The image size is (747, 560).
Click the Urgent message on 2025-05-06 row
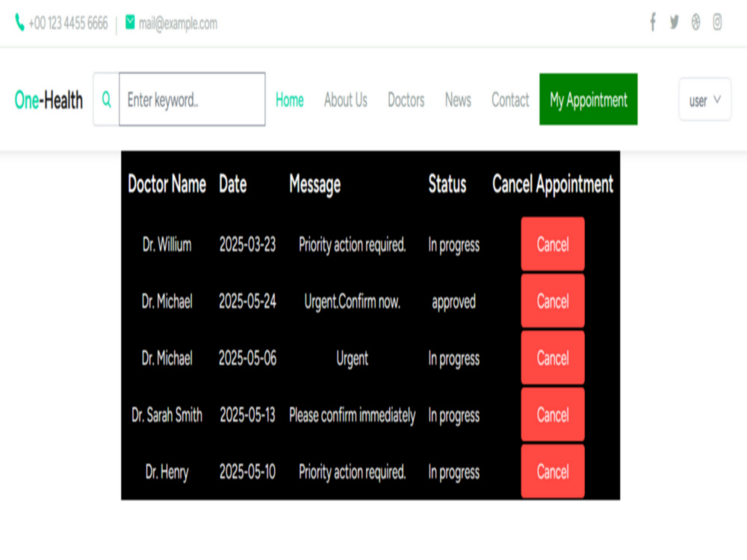[x=352, y=358]
